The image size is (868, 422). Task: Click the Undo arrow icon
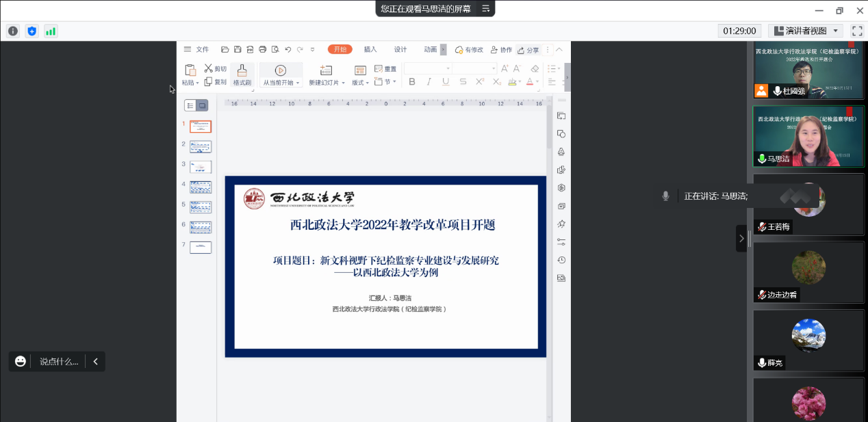[x=288, y=49]
